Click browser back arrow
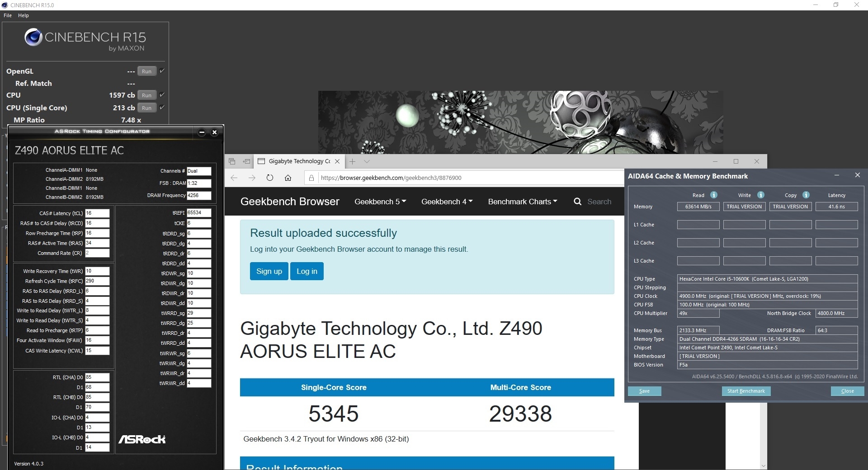 point(234,178)
